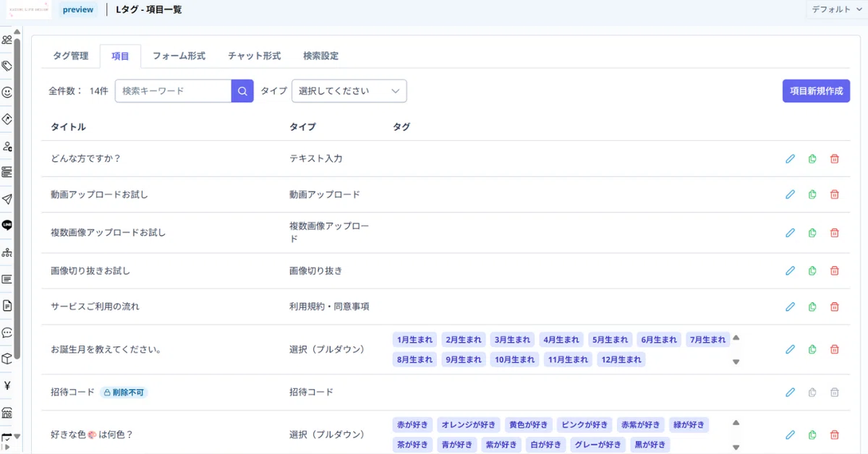Duplicate the 好きな色は何色？ item
The image size is (868, 454).
pyautogui.click(x=812, y=434)
